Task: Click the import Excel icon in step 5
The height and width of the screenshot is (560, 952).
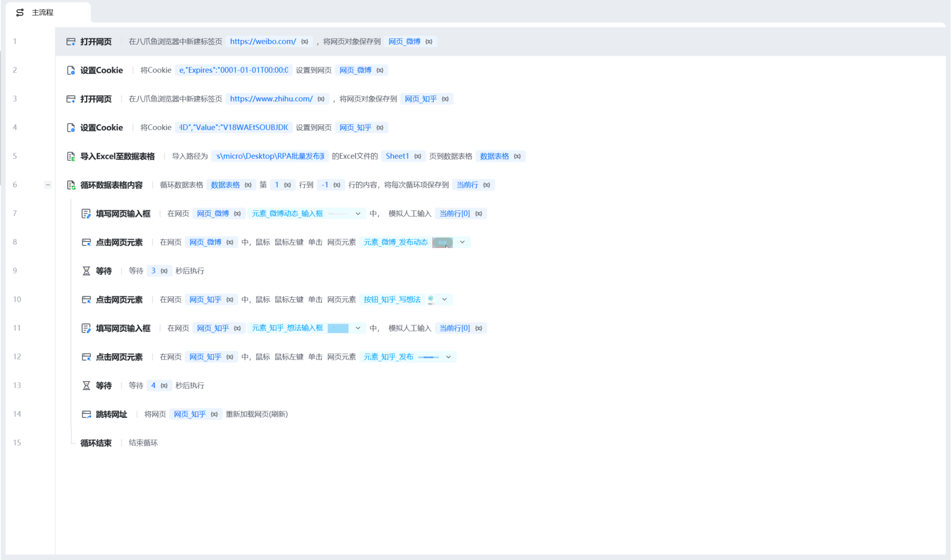Action: [70, 156]
